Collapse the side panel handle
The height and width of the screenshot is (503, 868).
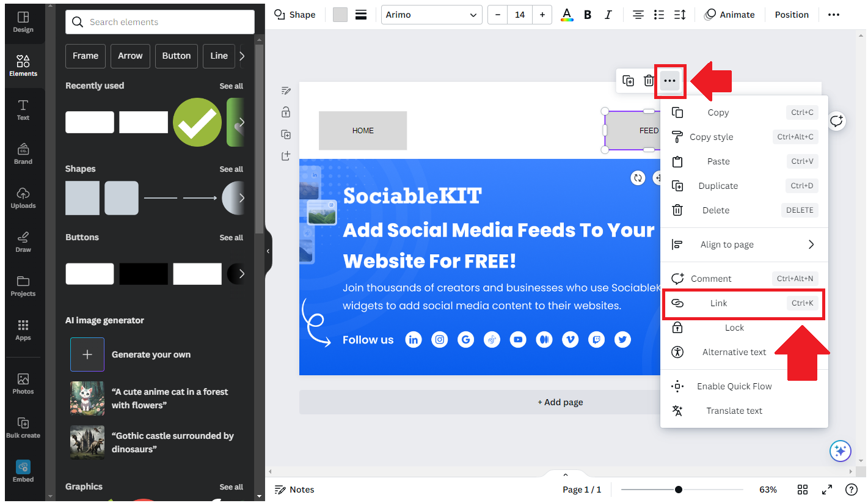(268, 251)
